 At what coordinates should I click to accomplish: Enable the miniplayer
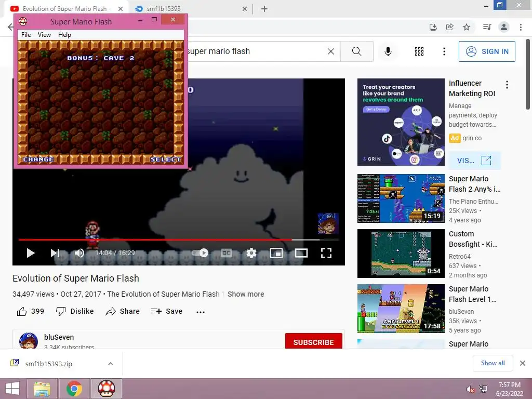[x=276, y=253]
